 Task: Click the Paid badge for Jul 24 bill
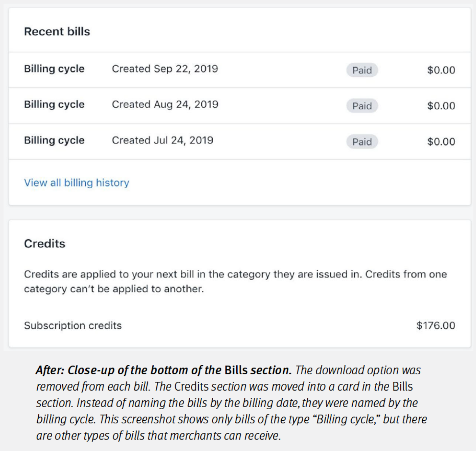[x=362, y=142]
